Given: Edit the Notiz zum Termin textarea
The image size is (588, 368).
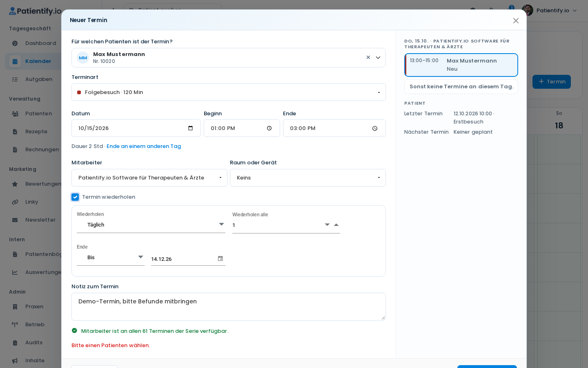Looking at the screenshot, I should coord(229,307).
